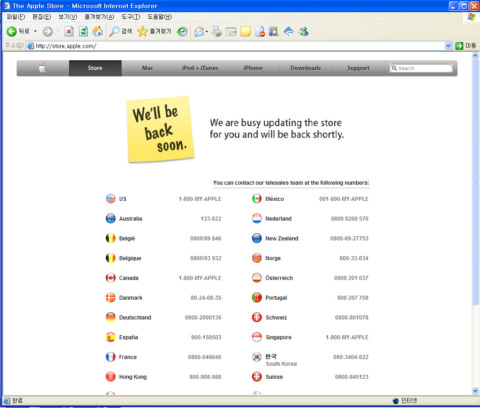Image resolution: width=480 pixels, height=408 pixels.
Task: Click the Portugal flag icon
Action: click(257, 297)
